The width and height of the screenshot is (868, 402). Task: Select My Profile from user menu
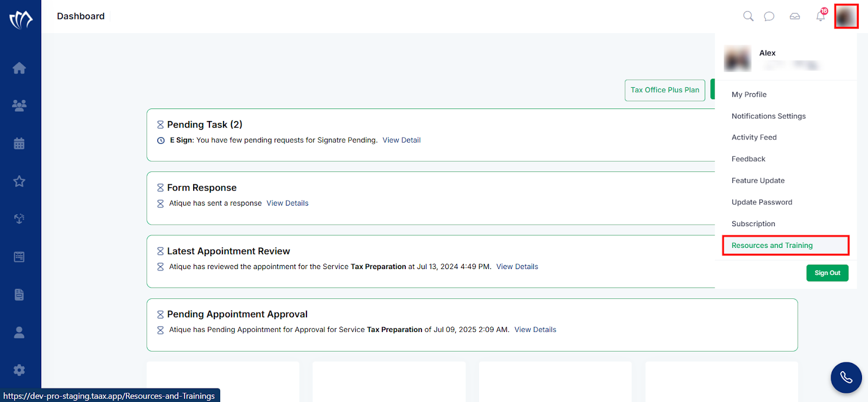click(x=749, y=94)
